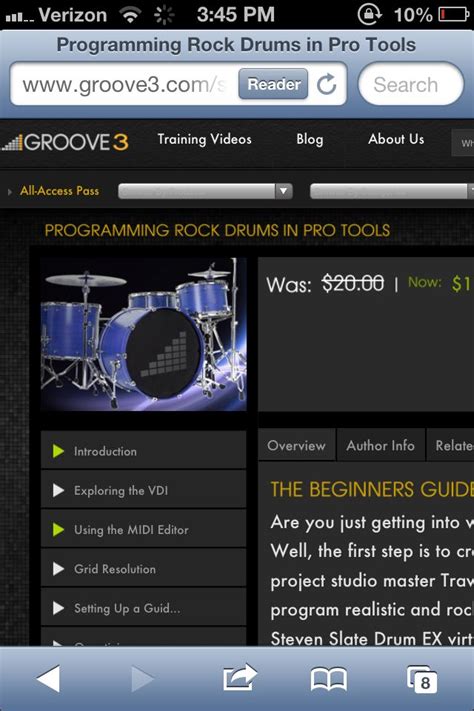Play the Introduction video
The width and height of the screenshot is (474, 711).
pos(143,450)
